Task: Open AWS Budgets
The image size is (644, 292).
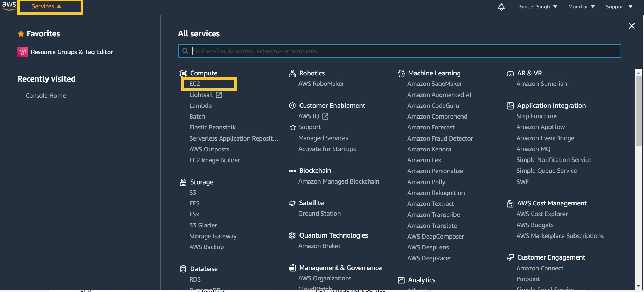Action: click(535, 225)
